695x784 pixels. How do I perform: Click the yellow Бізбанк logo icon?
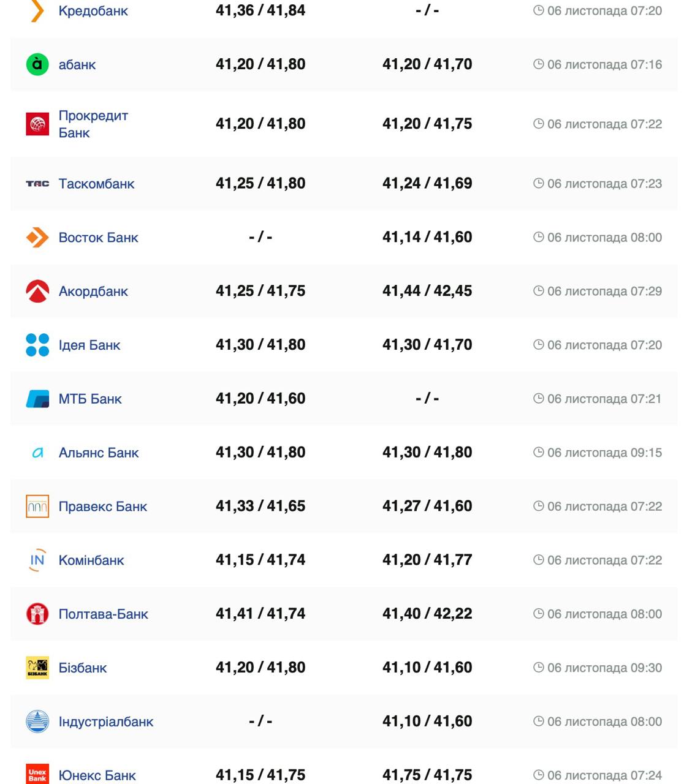click(37, 668)
